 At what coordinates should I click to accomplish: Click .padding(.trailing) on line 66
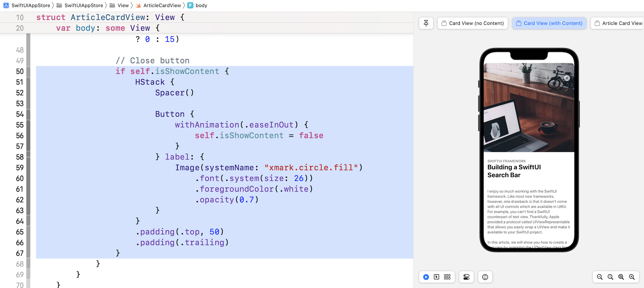point(182,242)
